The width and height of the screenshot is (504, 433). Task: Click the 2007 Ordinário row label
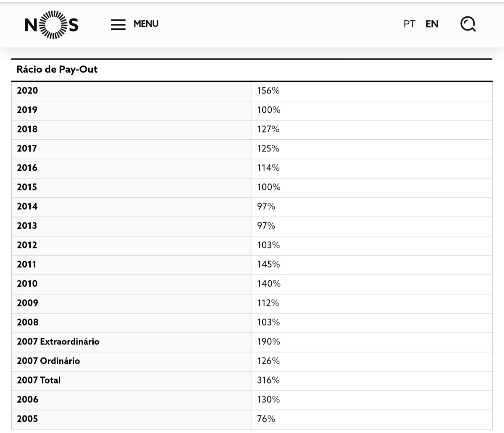48,361
